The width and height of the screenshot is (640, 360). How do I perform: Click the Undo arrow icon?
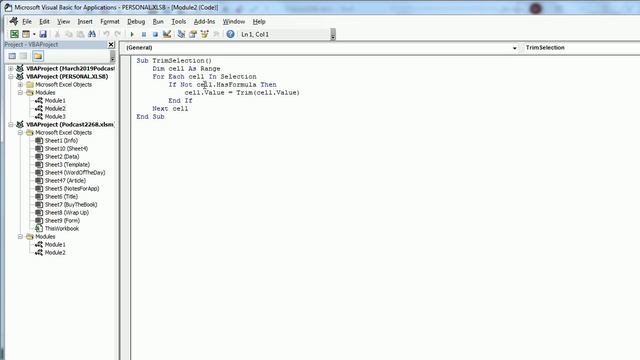coord(106,34)
